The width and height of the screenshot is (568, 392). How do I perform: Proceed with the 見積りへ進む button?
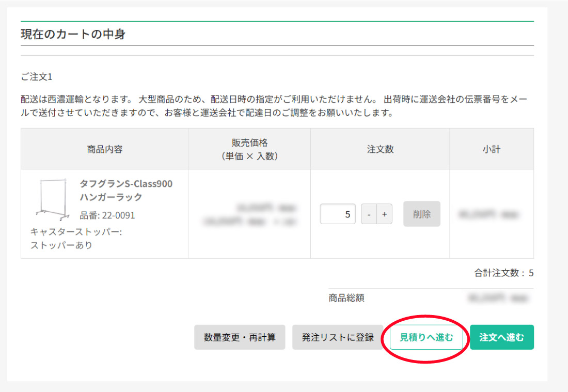[x=427, y=337]
